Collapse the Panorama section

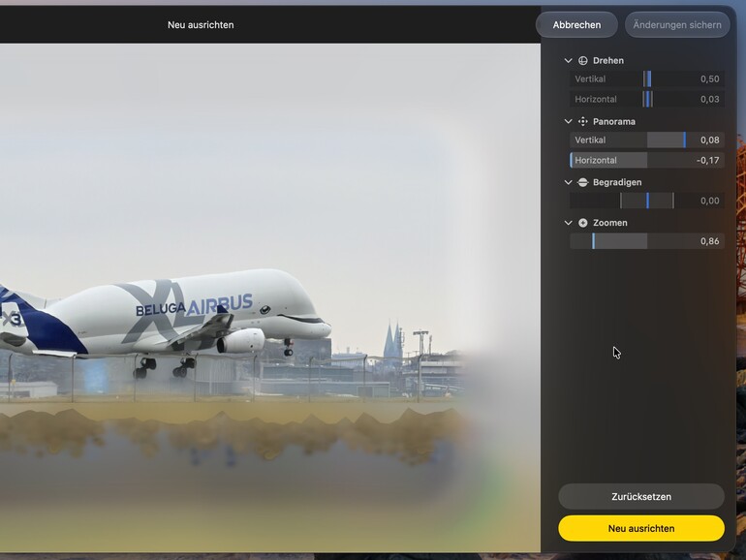pyautogui.click(x=568, y=121)
